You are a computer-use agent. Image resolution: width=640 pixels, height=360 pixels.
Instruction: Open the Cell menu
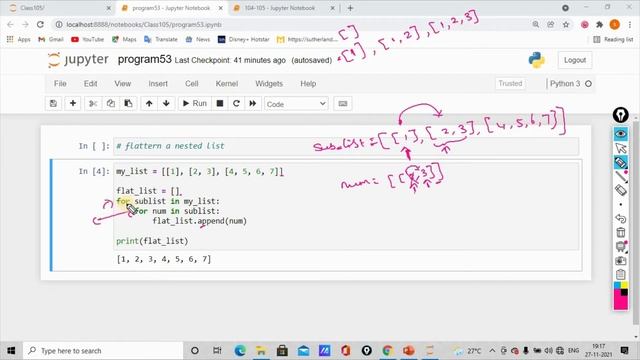point(191,84)
